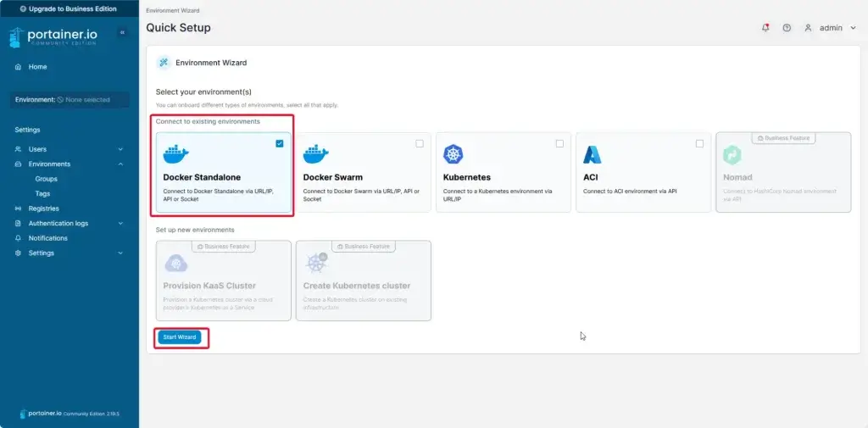Click the Nomad logo icon
Screen dimensions: 868x428
732,154
